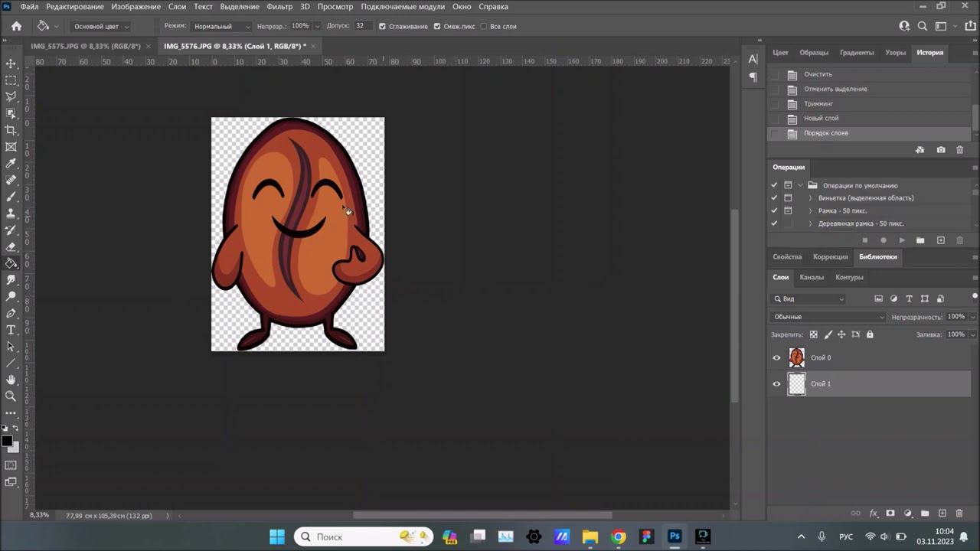Uncheck the Сглаживание checkbox
This screenshot has width=980, height=551.
[x=382, y=26]
